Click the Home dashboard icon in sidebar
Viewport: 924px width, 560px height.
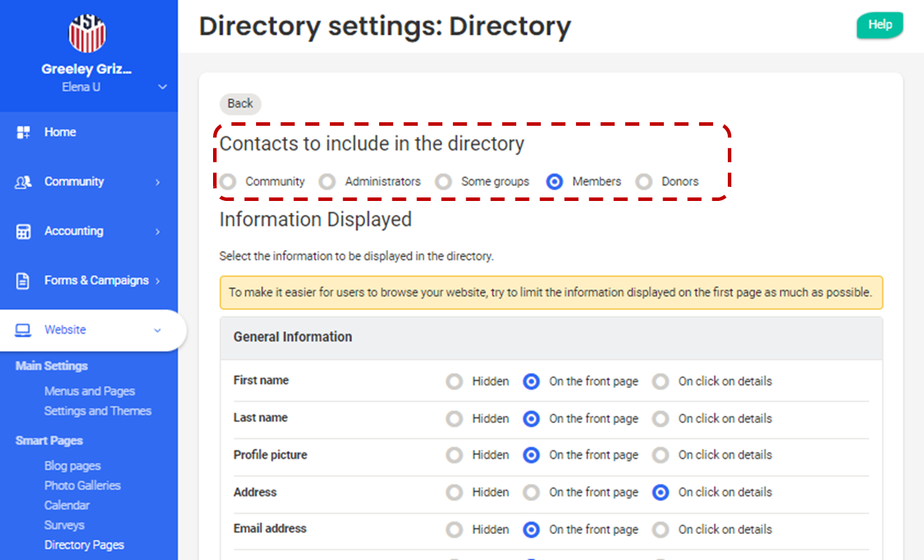point(23,132)
